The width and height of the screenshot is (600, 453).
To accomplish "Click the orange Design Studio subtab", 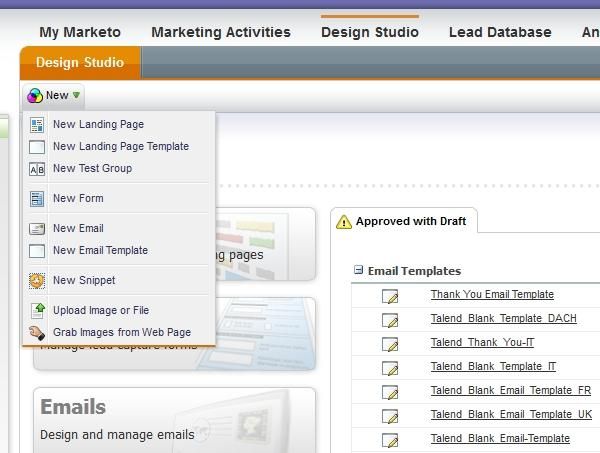I will click(80, 63).
